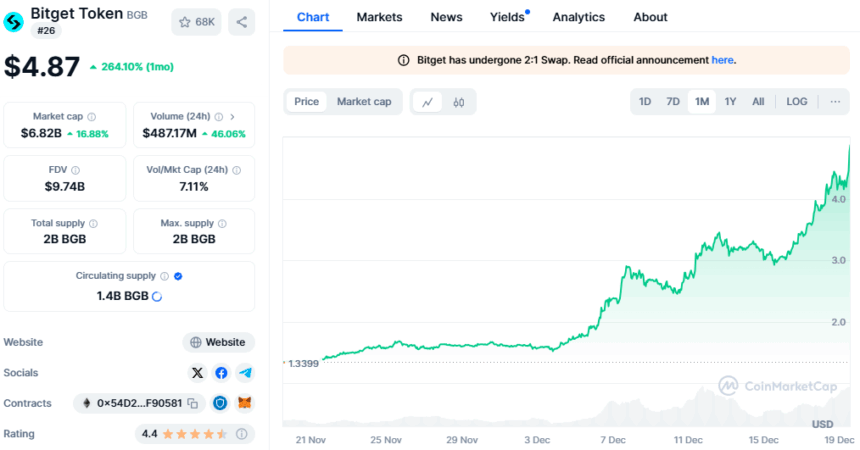Viewport: 860px width, 450px height.
Task: Click the $4.87 price text
Action: (x=42, y=66)
